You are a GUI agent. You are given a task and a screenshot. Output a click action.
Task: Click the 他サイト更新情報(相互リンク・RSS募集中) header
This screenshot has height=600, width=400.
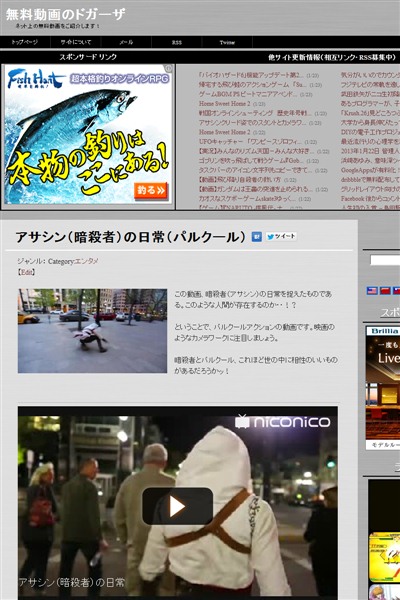coord(331,57)
